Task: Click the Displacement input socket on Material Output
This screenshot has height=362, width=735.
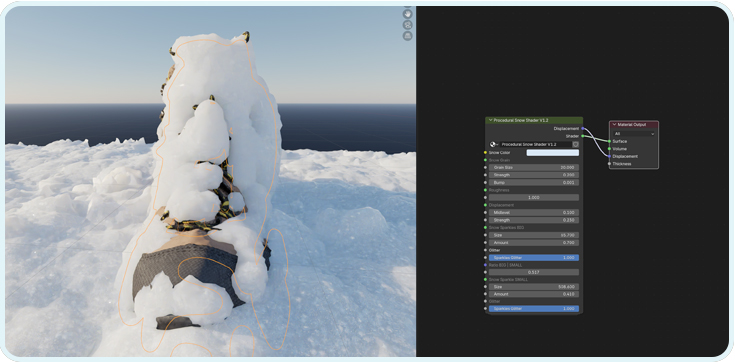Action: (609, 156)
